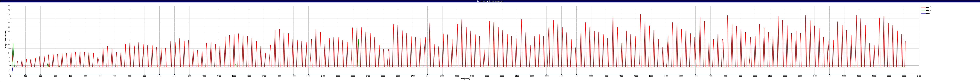This screenshot has width=980, height=82.
Task: Click the 2000 tick on the time axis
Action: click(x=308, y=76)
